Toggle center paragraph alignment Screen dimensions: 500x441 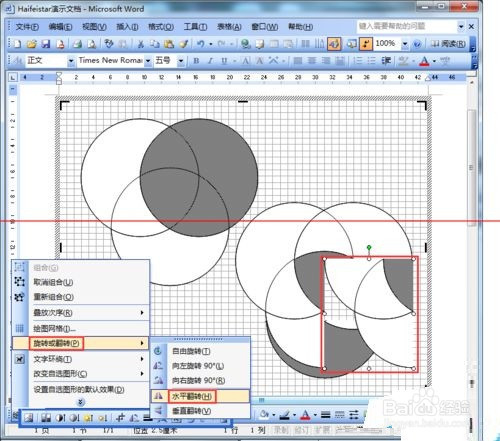(312, 61)
